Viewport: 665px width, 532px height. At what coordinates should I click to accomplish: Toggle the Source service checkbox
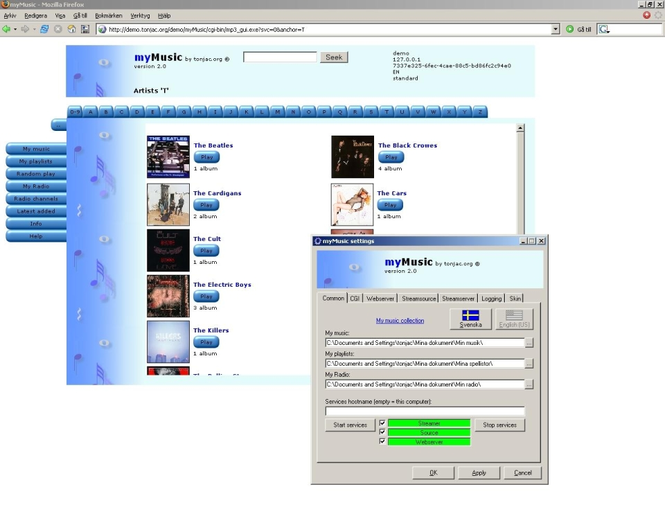(382, 432)
